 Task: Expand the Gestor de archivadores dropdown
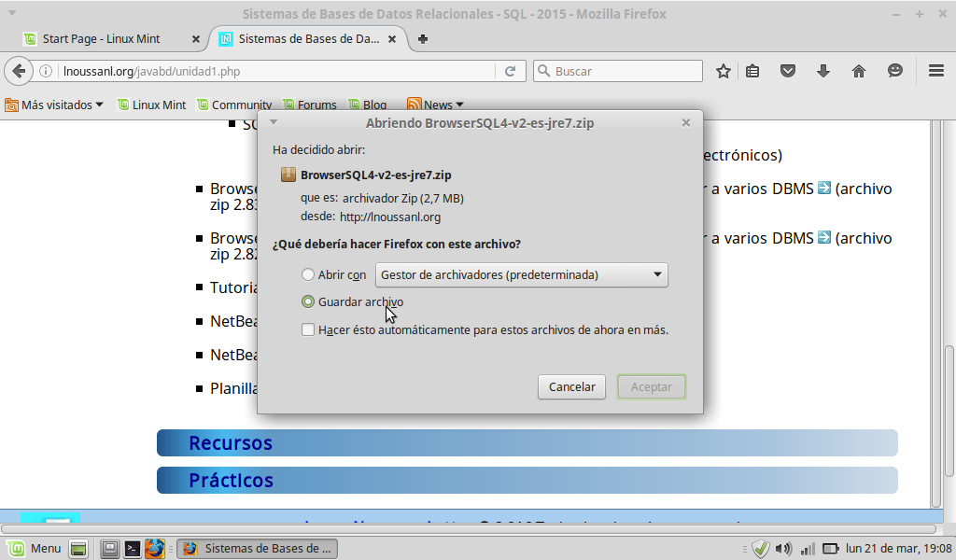tap(522, 275)
